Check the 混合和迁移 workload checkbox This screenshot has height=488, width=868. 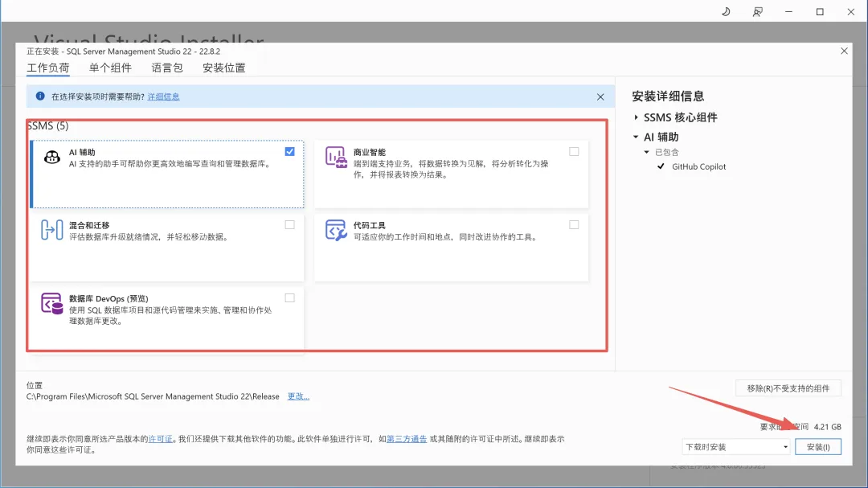[x=289, y=224]
